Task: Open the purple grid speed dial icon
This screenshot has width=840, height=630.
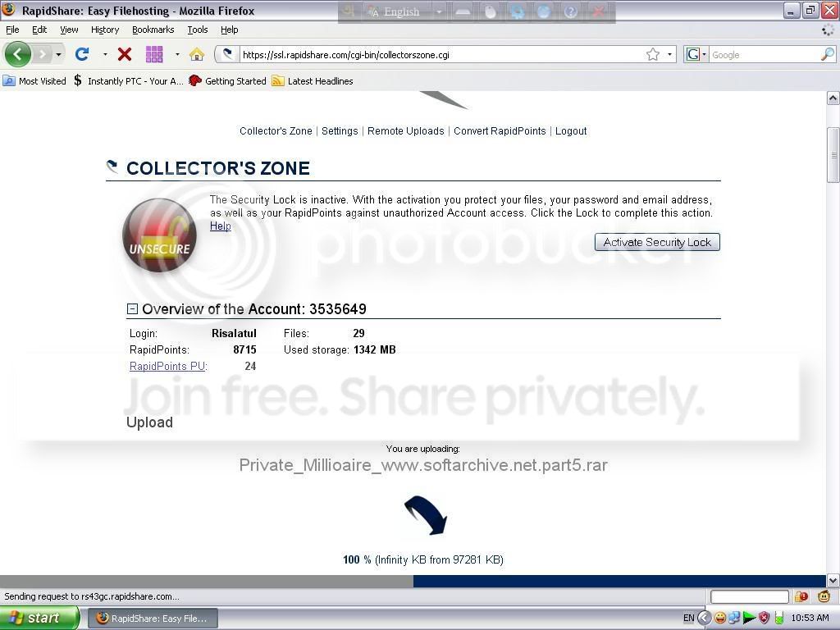Action: pos(154,54)
